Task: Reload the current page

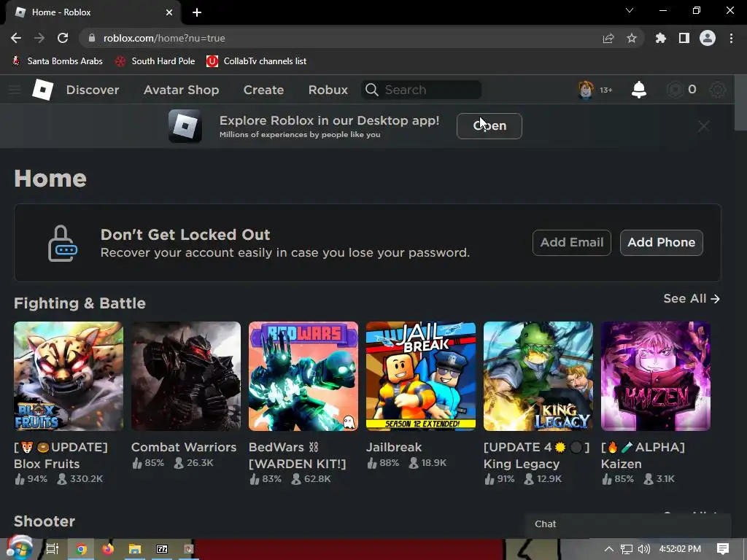Action: click(x=63, y=38)
